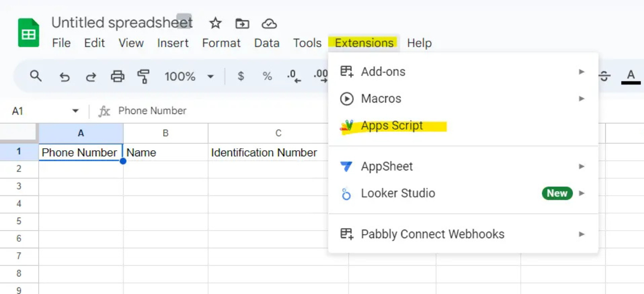Click the move to folder icon
644x294 pixels.
[x=242, y=23]
